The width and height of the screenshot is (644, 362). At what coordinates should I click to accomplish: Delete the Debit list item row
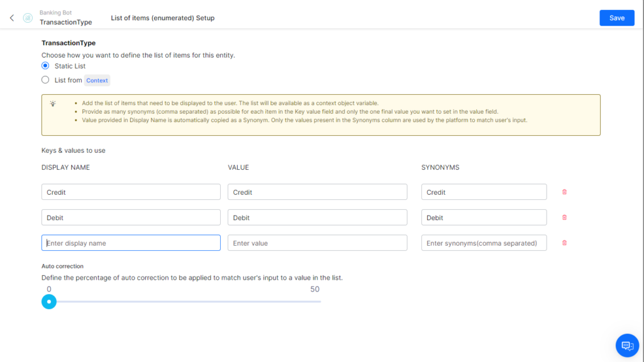point(564,217)
